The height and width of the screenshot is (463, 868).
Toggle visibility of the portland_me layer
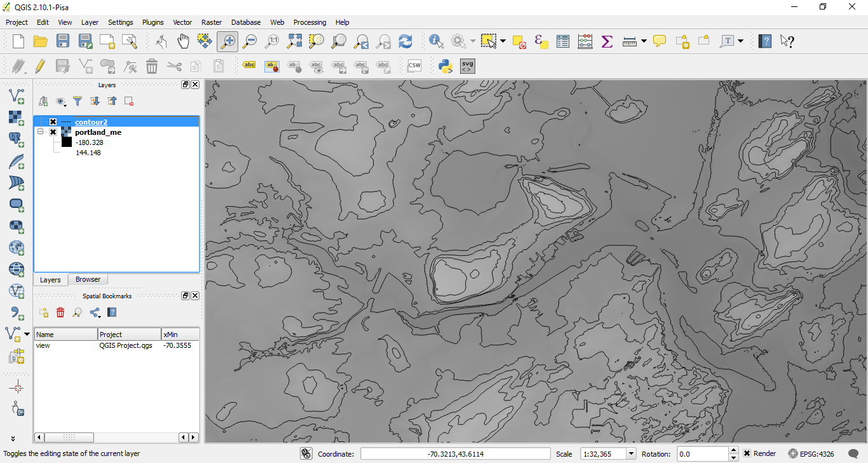(x=53, y=132)
